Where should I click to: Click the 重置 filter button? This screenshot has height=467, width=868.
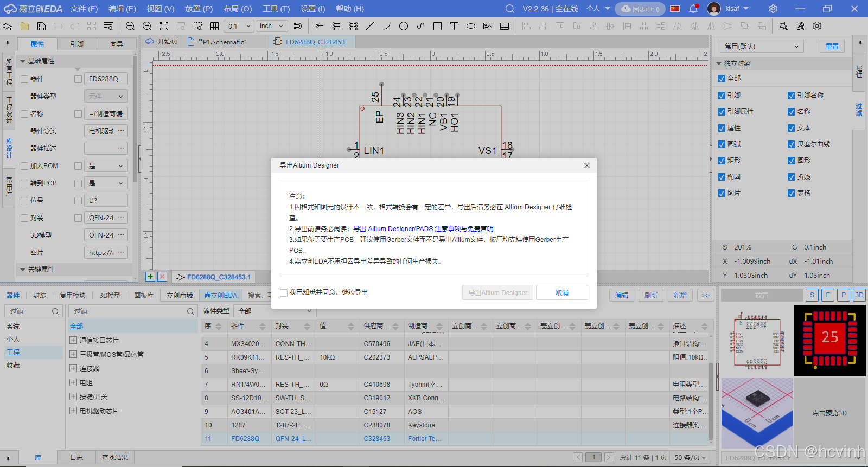point(832,47)
